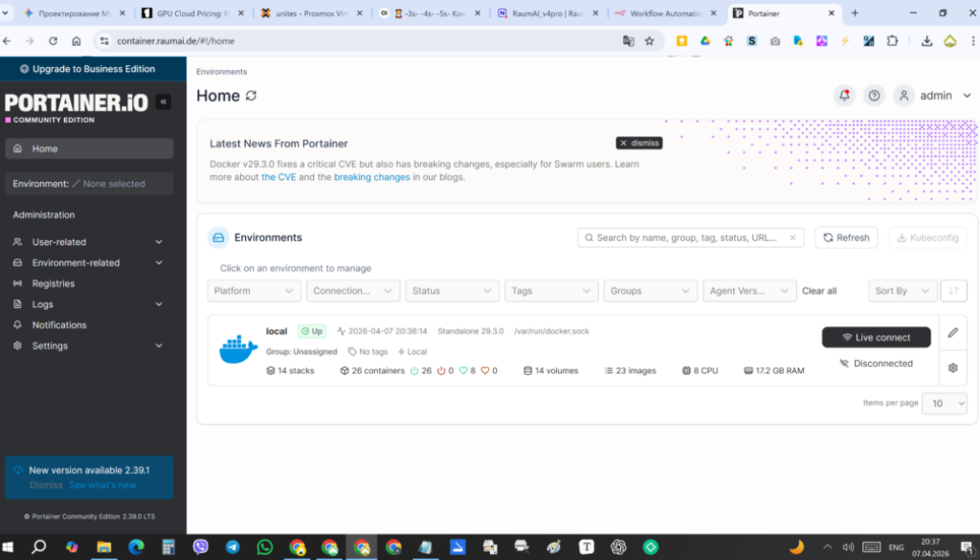980x560 pixels.
Task: Open browser downloads icon
Action: 926,40
